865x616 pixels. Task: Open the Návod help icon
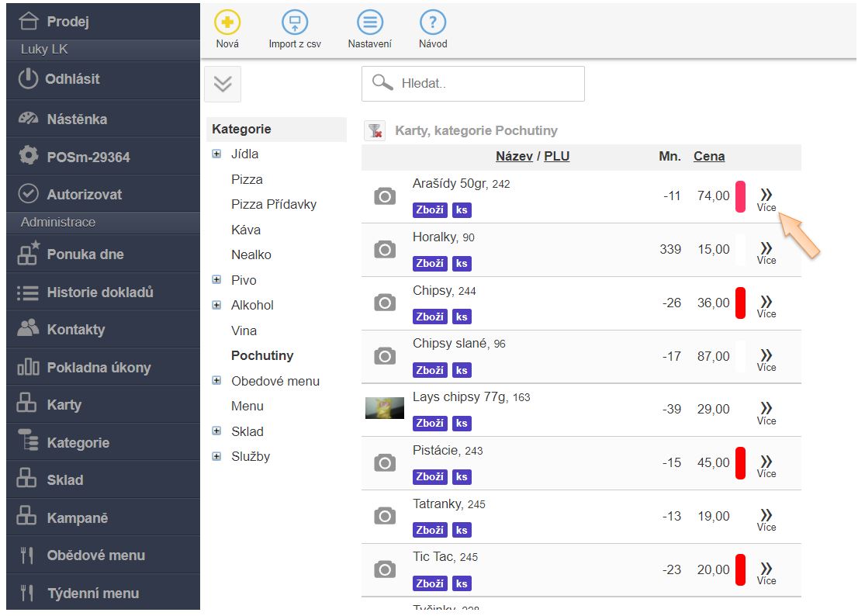[433, 23]
